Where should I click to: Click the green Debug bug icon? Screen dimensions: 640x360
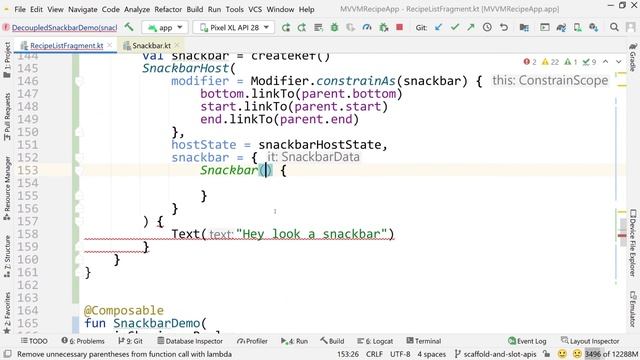[x=334, y=27]
